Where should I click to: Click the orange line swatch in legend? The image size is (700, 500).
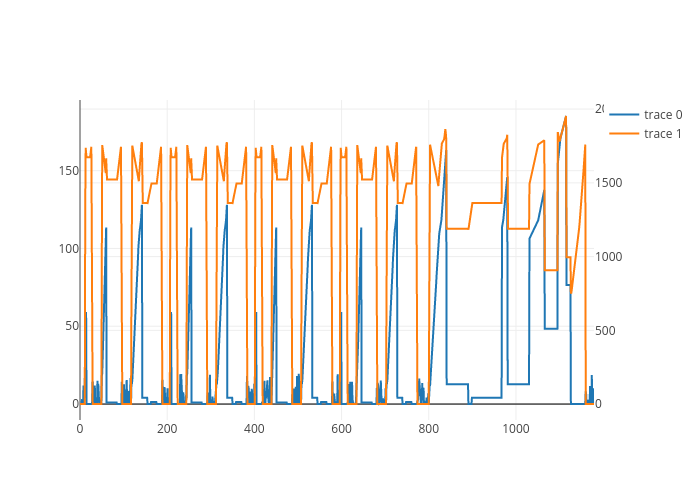[624, 134]
